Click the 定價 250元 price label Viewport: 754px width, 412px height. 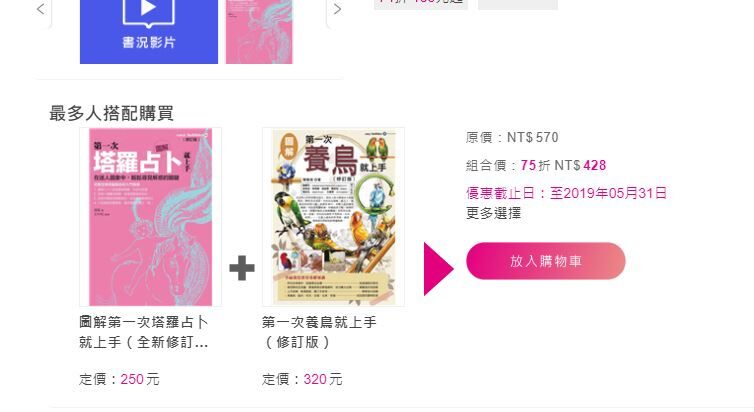(119, 379)
